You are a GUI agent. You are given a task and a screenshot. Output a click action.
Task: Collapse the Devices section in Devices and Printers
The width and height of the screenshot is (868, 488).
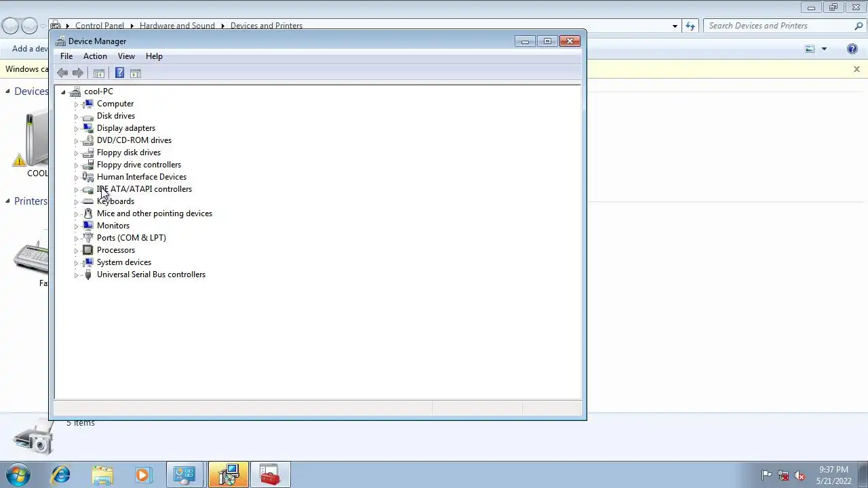pyautogui.click(x=8, y=91)
